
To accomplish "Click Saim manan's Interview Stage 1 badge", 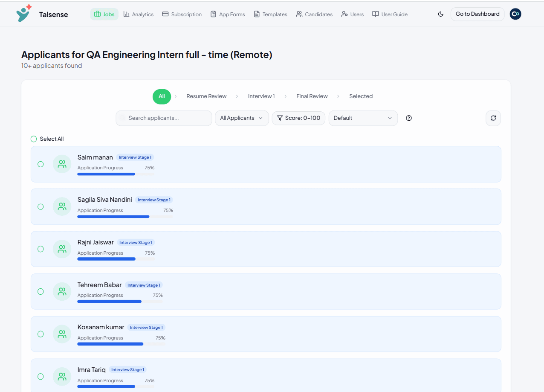I will tap(135, 157).
